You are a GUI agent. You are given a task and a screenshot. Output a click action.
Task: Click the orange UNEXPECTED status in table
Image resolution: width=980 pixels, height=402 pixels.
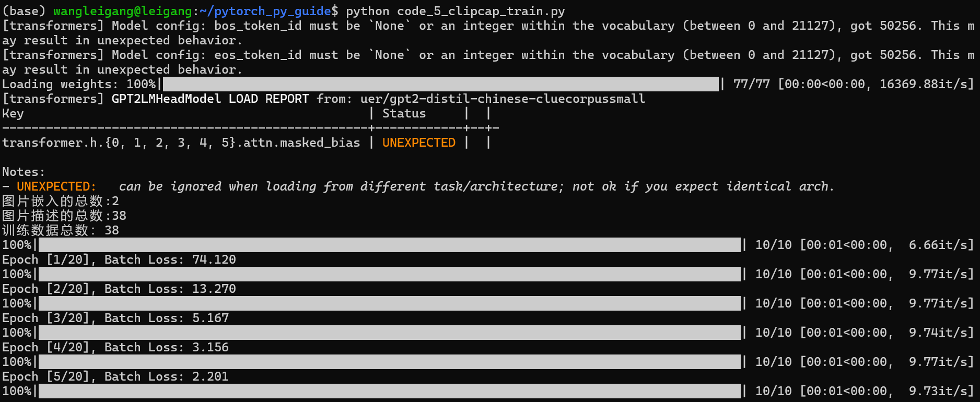pyautogui.click(x=419, y=143)
